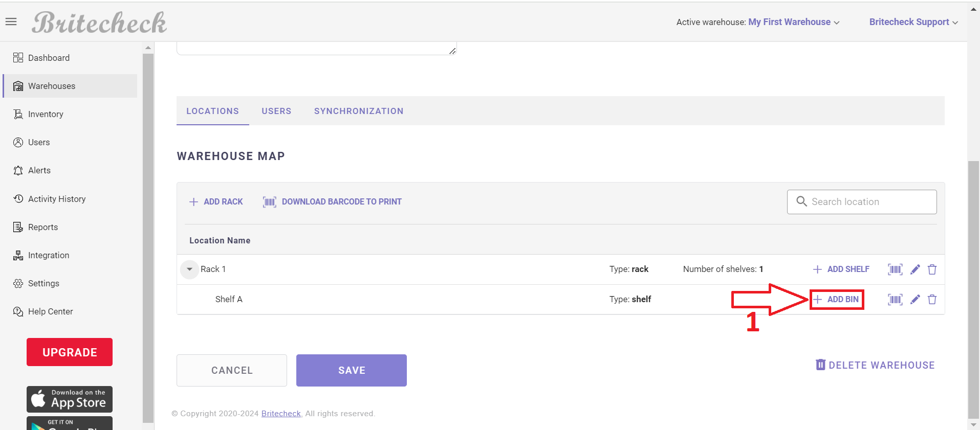Click the Download on App Store badge
This screenshot has height=430, width=980.
tap(70, 399)
